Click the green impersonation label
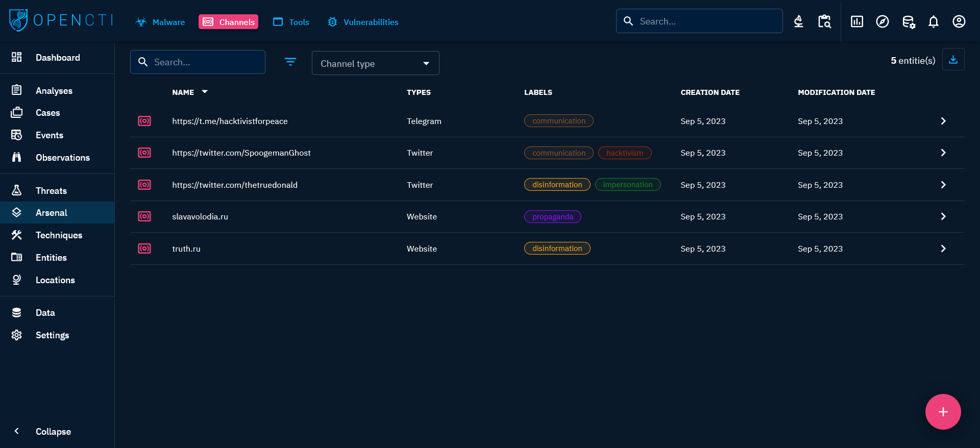This screenshot has height=448, width=980. (627, 185)
